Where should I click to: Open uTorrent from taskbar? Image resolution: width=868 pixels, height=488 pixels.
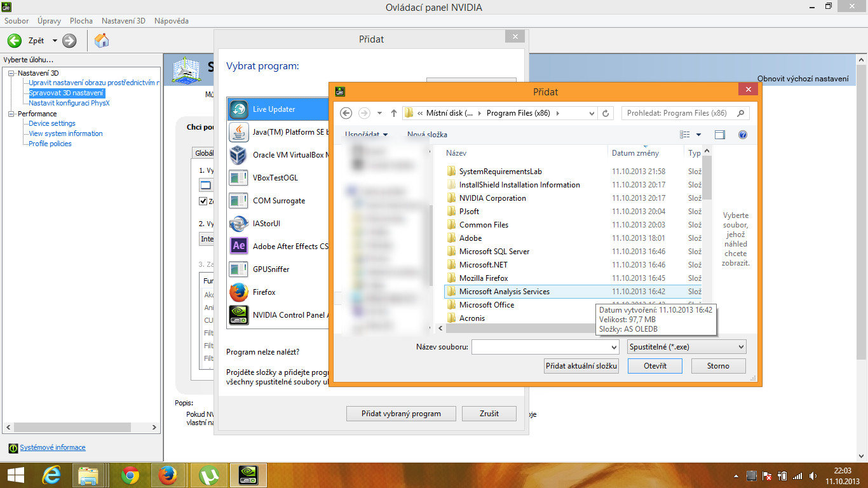208,475
